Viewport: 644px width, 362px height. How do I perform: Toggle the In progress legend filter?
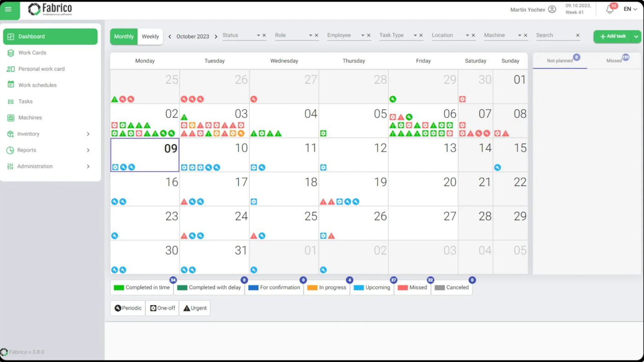[327, 288]
